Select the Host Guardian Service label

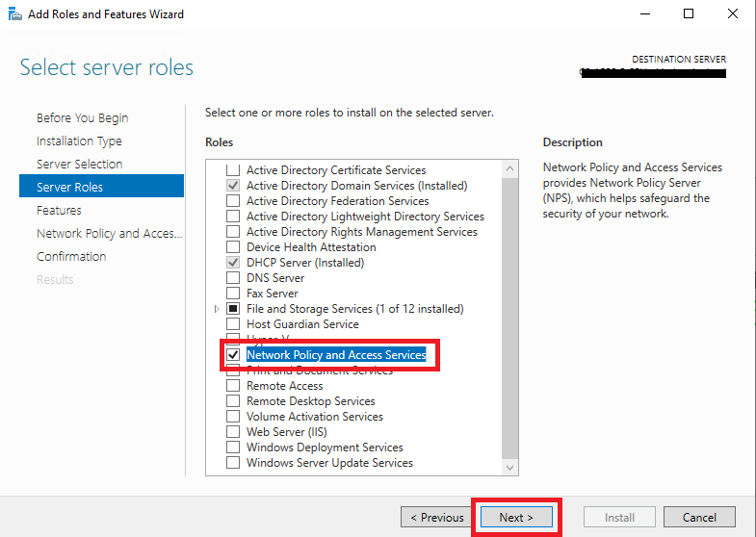(302, 324)
